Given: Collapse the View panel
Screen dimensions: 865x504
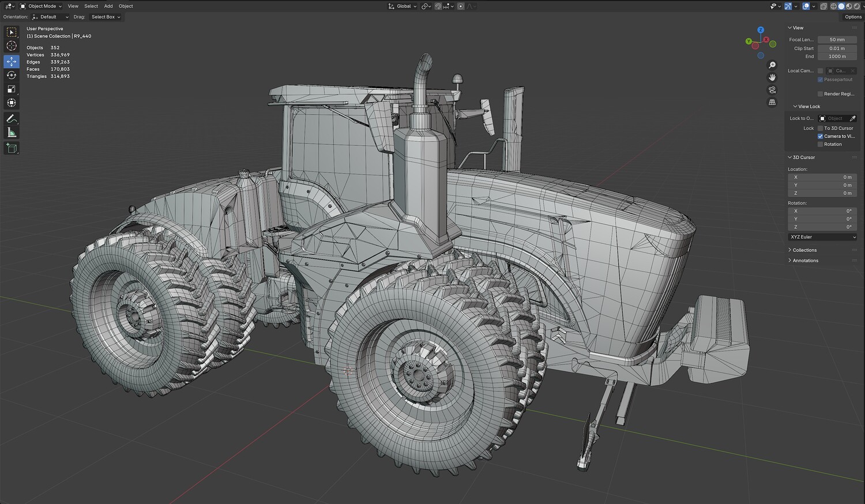Looking at the screenshot, I should [796, 28].
